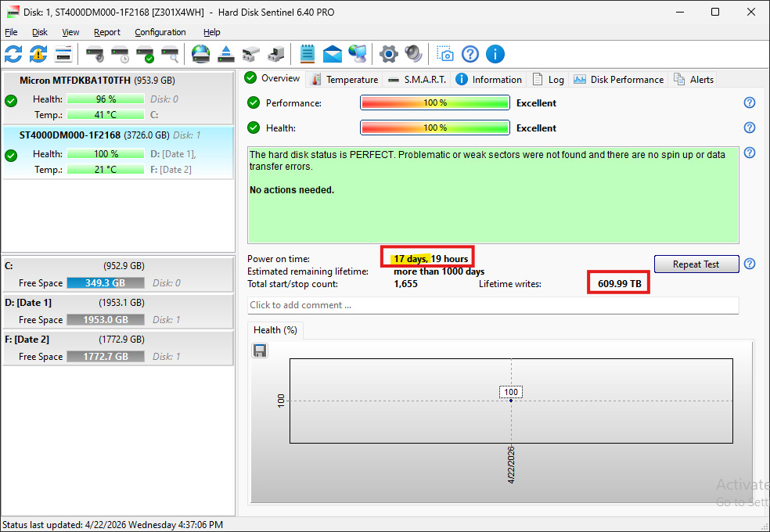Click the D: free space 1953.0 GB bar
This screenshot has height=532, width=770.
pos(106,320)
